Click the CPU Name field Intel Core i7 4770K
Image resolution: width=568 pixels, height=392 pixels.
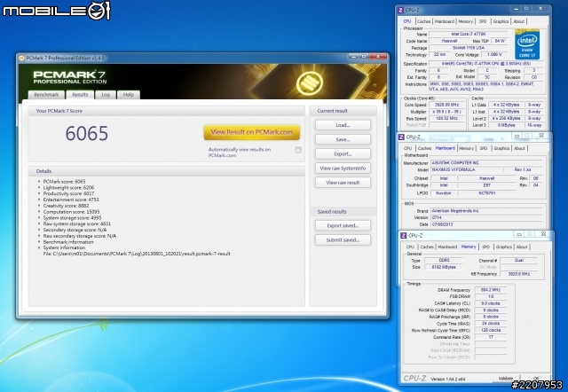(x=469, y=34)
